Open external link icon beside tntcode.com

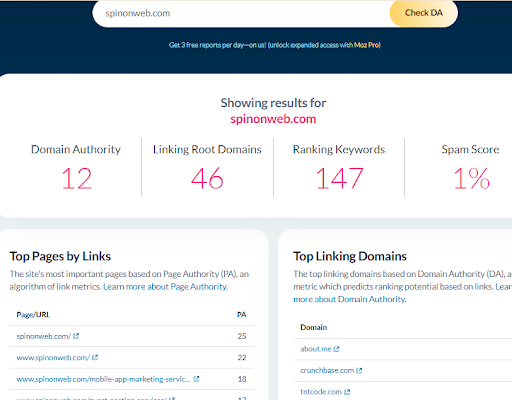347,392
